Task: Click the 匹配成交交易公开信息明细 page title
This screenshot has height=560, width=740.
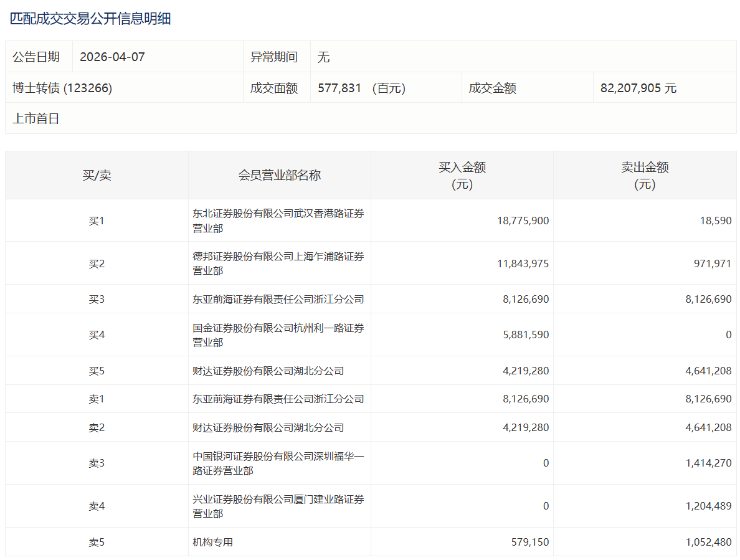Action: coord(90,19)
